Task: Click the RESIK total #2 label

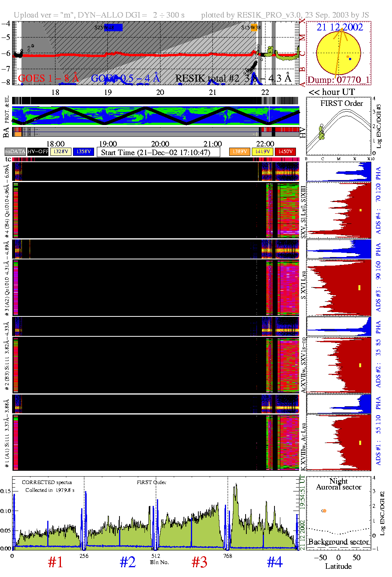Action: [x=207, y=79]
